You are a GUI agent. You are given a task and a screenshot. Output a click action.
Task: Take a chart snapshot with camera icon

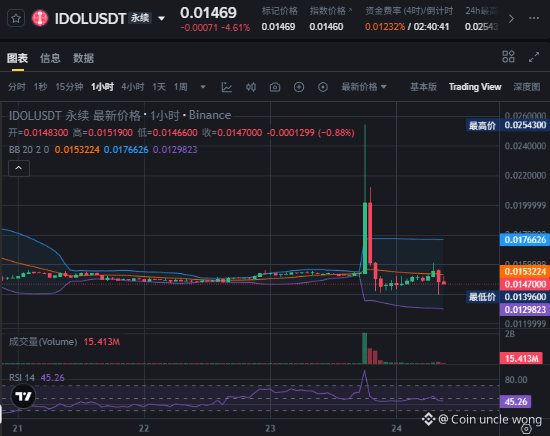(275, 87)
